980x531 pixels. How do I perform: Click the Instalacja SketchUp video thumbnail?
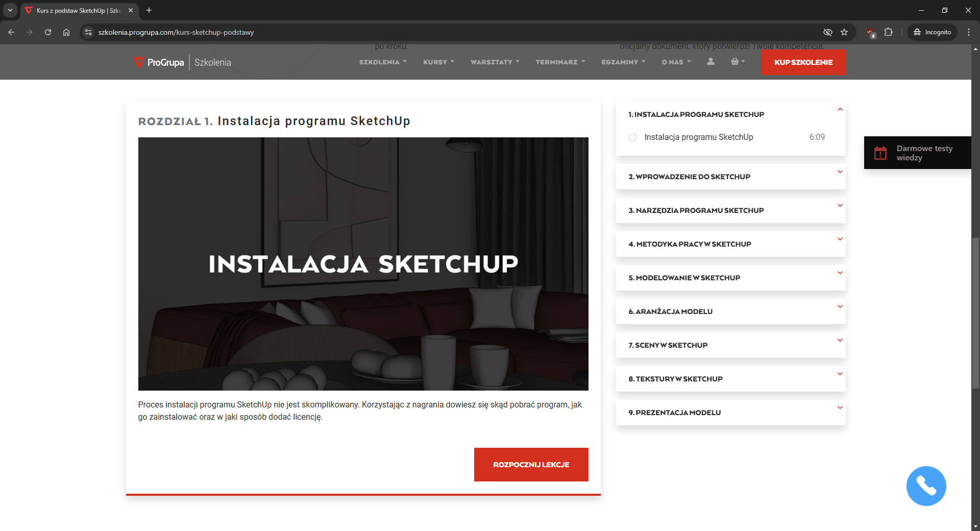coord(363,264)
